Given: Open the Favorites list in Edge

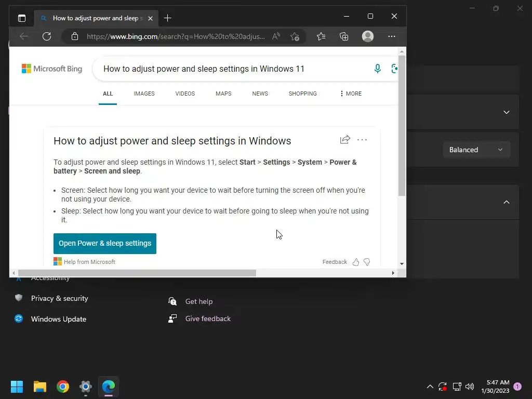Looking at the screenshot, I should (321, 36).
